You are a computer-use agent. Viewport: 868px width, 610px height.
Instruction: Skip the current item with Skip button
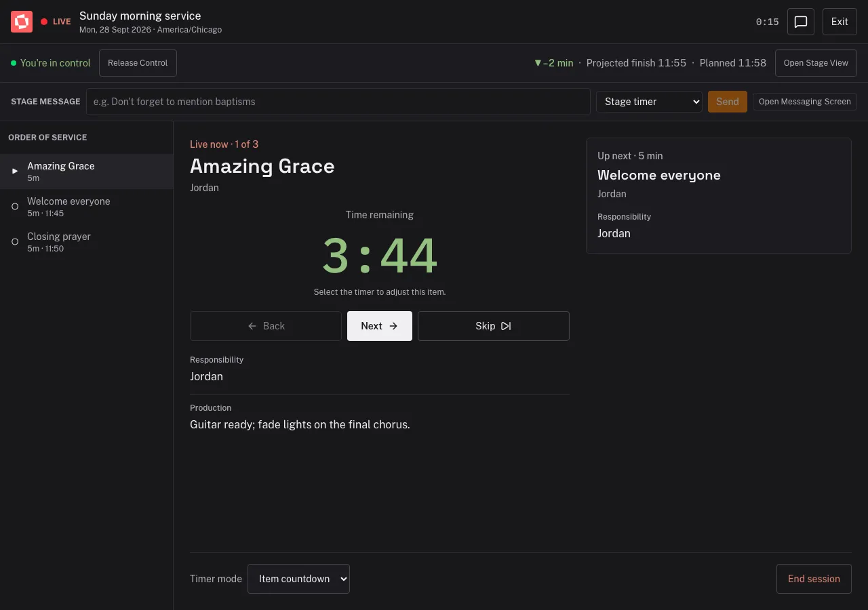494,326
